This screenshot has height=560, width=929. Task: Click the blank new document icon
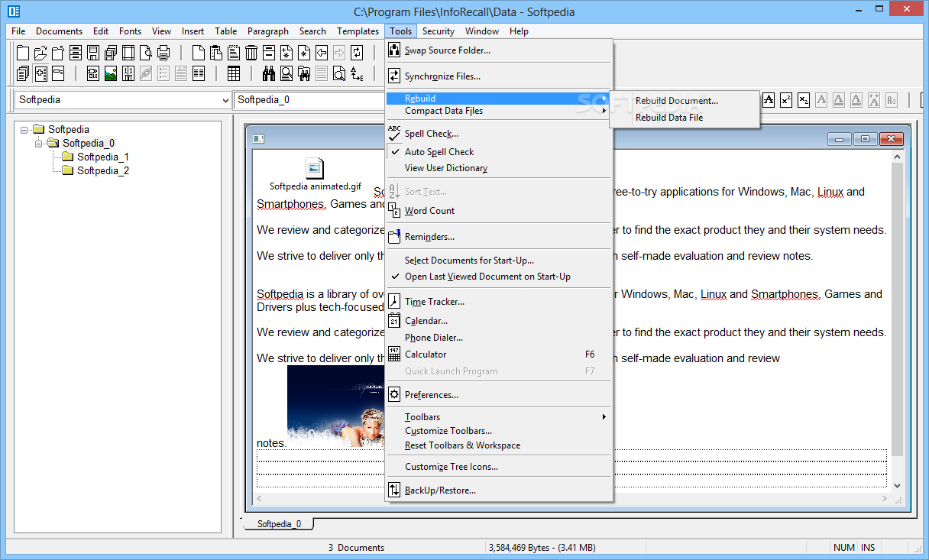tap(199, 53)
